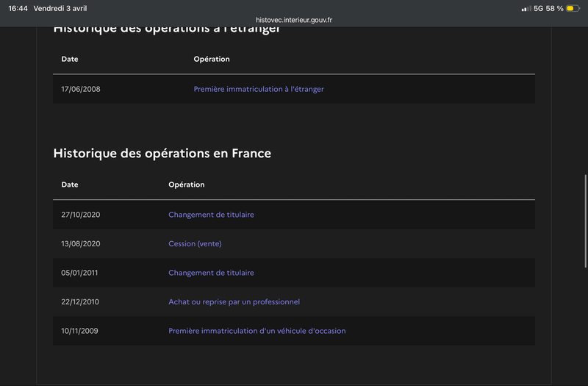Image resolution: width=588 pixels, height=386 pixels.
Task: Click the 27/10/2020 'Changement de titulaire' link
Action: tap(211, 215)
